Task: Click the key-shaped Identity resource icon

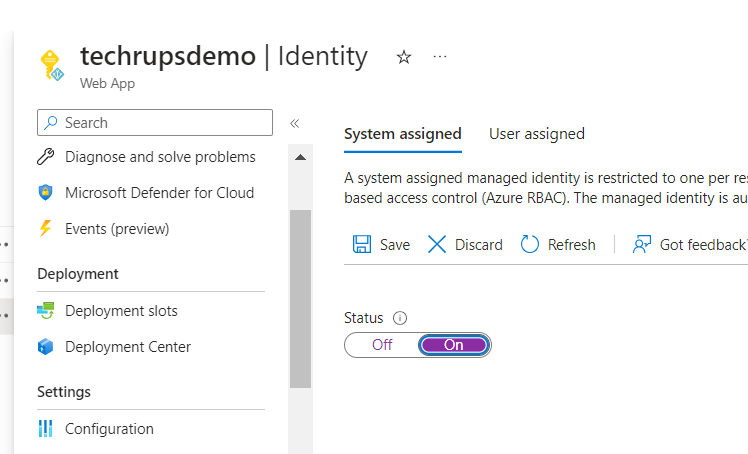Action: point(51,65)
